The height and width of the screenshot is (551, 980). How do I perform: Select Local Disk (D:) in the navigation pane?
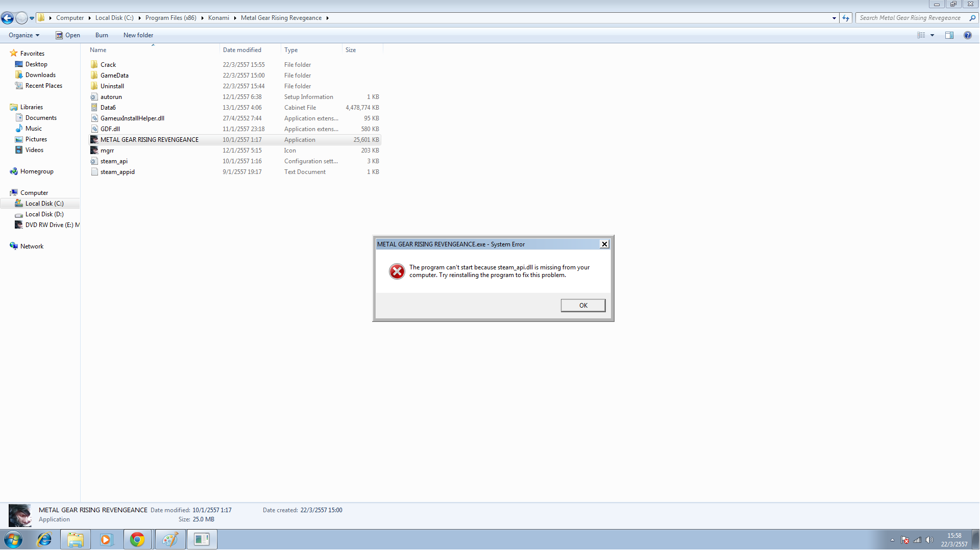44,214
